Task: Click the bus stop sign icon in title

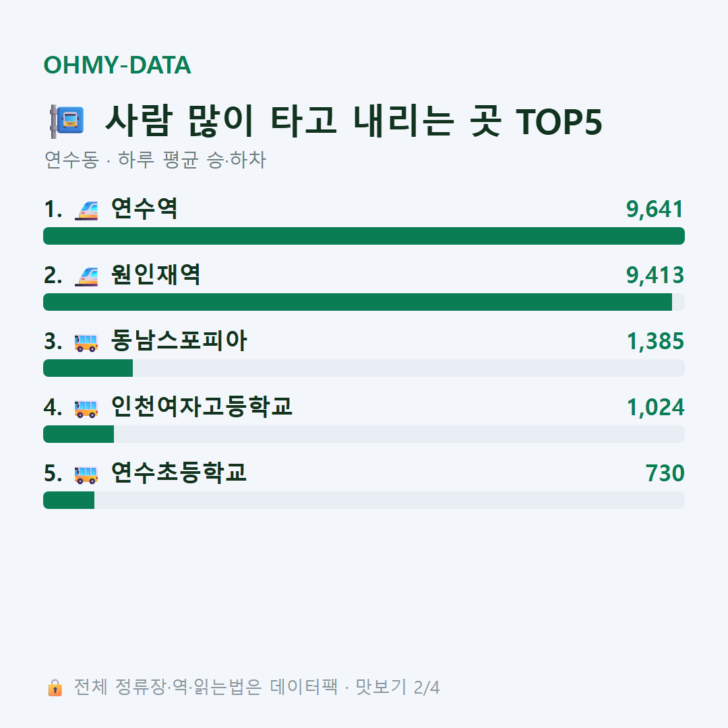Action: point(67,121)
